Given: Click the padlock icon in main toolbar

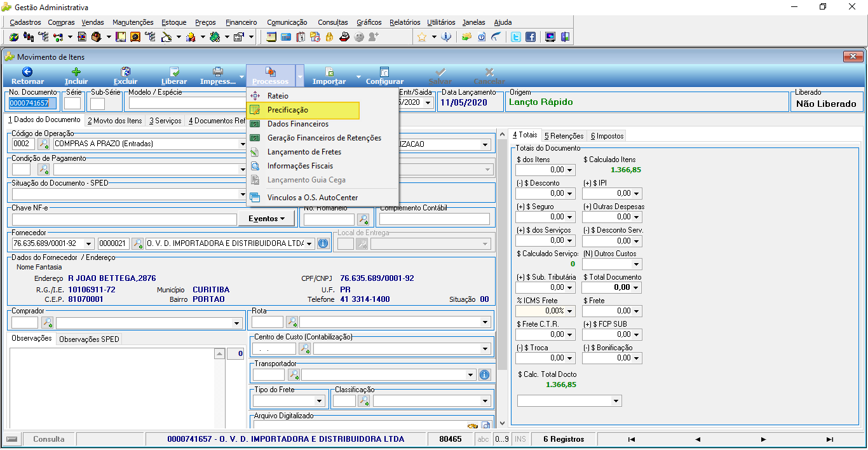Looking at the screenshot, I should click(329, 37).
